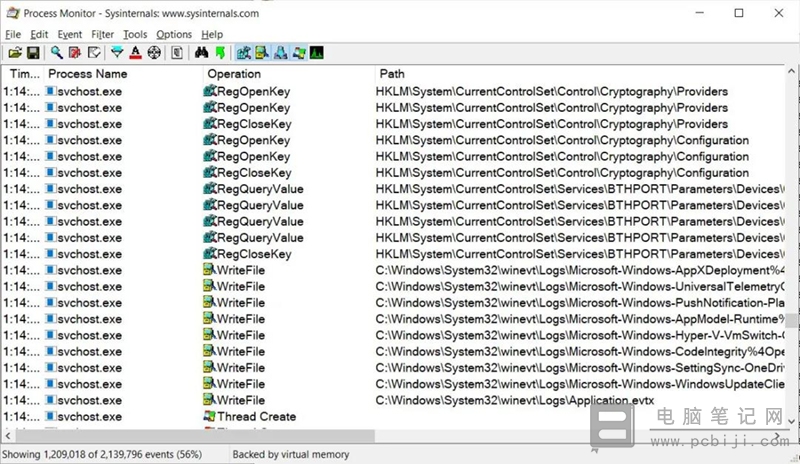The width and height of the screenshot is (800, 464).
Task: Click svchost.exe in the Thread Create row
Action: pyautogui.click(x=89, y=417)
